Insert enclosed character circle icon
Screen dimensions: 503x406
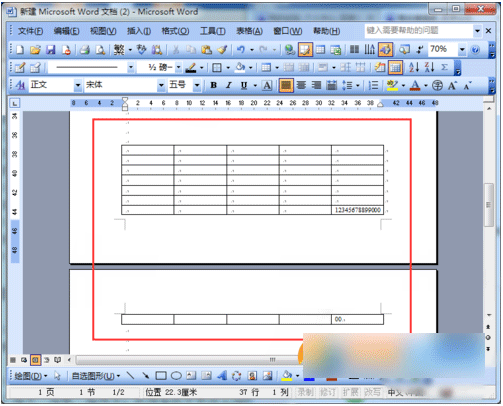[x=437, y=86]
